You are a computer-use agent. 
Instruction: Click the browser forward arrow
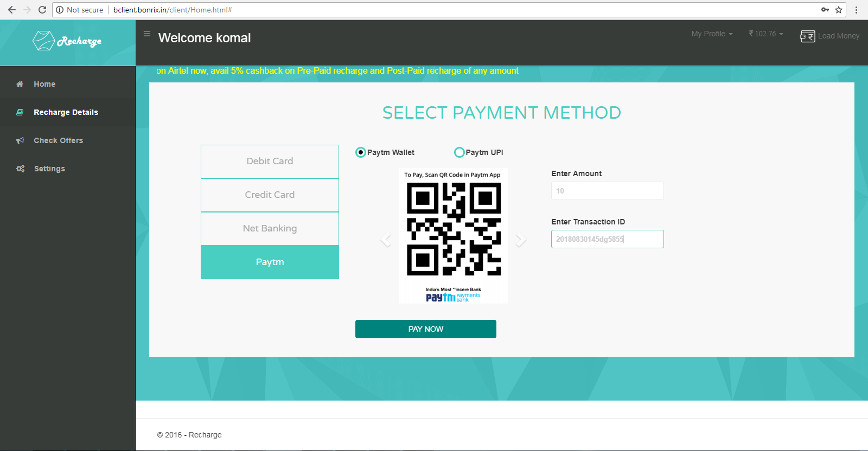(27, 10)
